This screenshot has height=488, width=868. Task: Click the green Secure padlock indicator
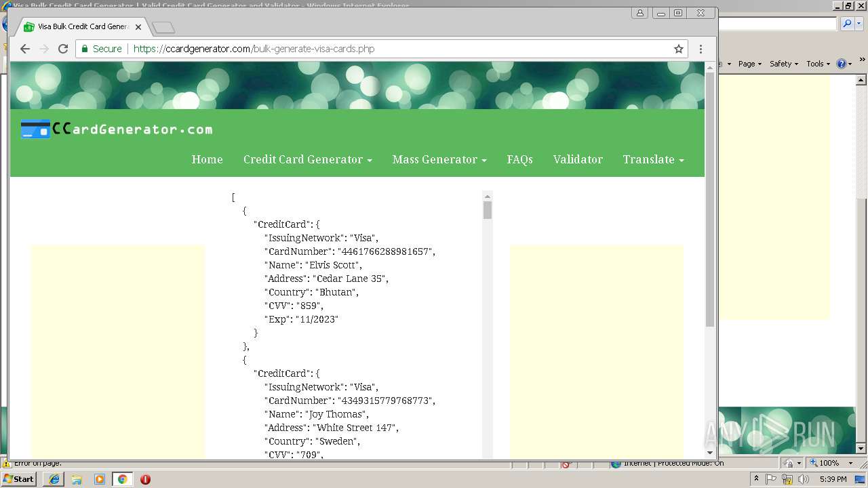pos(102,49)
